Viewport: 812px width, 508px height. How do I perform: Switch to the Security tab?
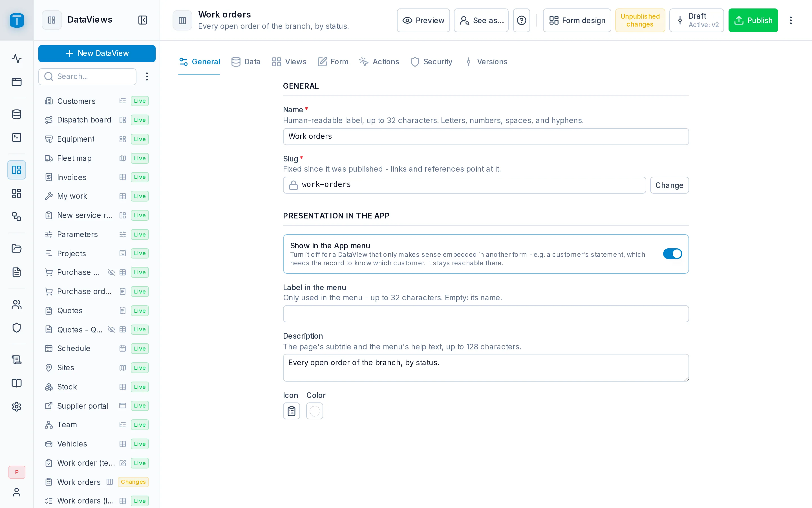pyautogui.click(x=431, y=62)
